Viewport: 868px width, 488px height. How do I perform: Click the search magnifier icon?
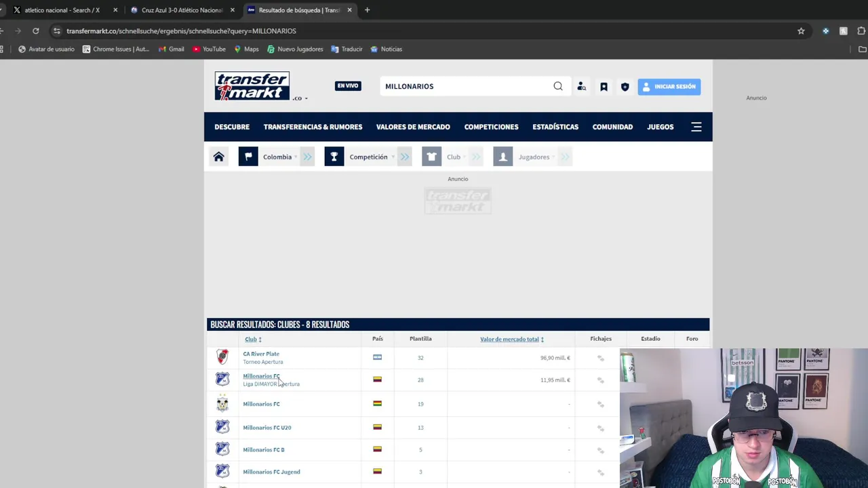[558, 86]
